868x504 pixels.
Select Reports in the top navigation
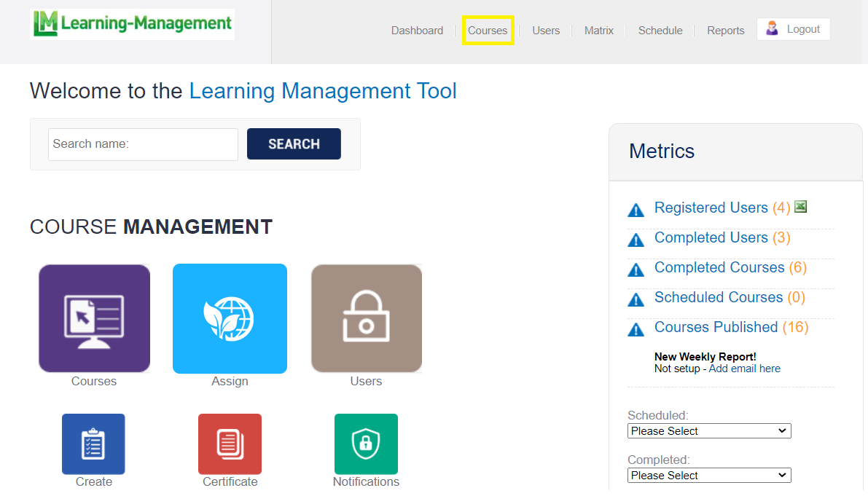coord(725,31)
